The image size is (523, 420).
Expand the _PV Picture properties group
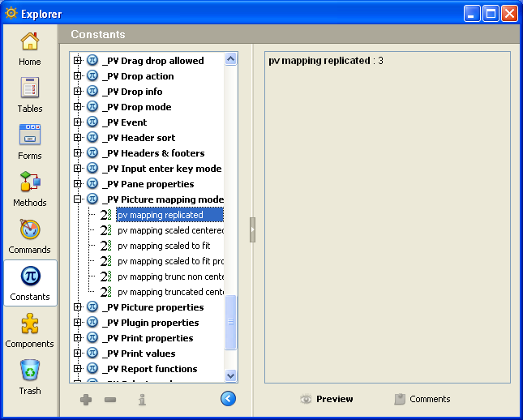[x=78, y=307]
